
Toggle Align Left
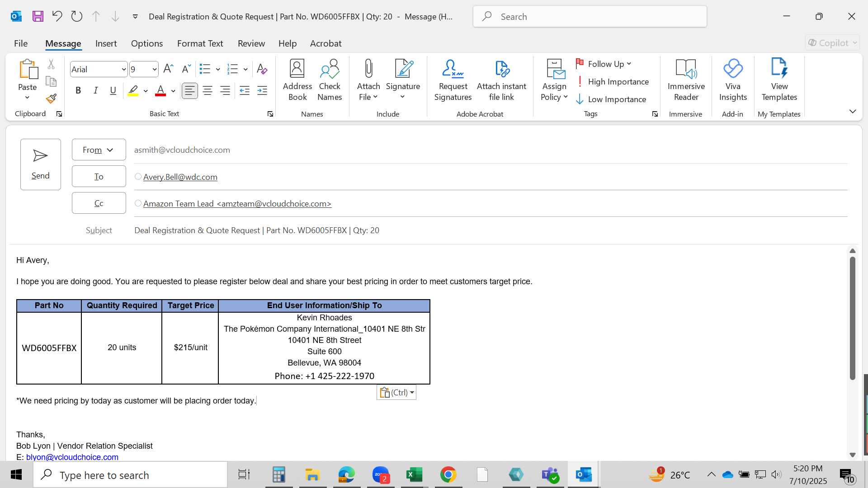tap(189, 91)
